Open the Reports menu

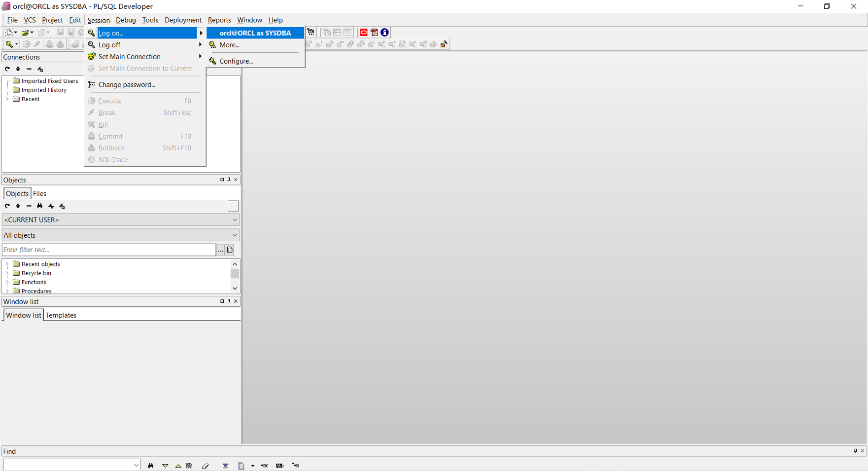(x=219, y=20)
